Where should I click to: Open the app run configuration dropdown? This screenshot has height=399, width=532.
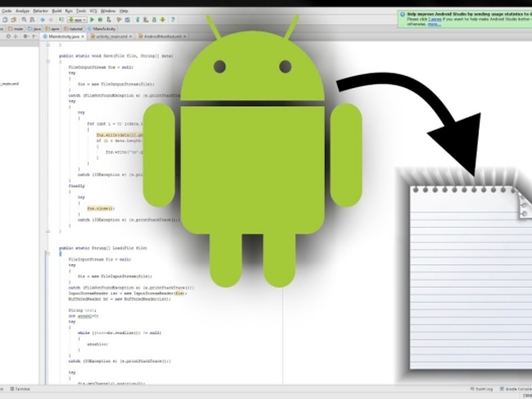pos(77,20)
